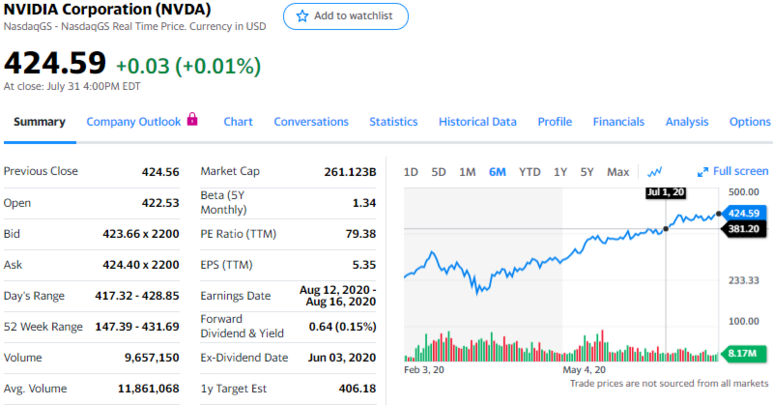Go to the Options tab
Image resolution: width=773 pixels, height=405 pixels.
click(x=750, y=122)
